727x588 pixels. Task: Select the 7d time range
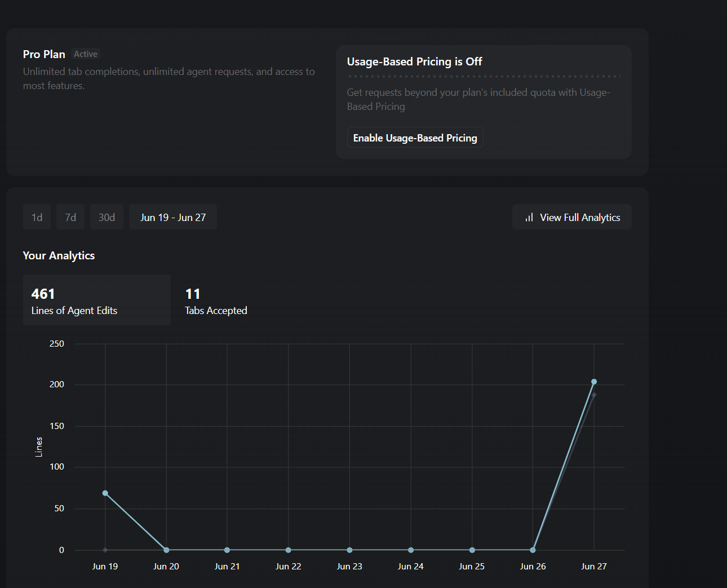tap(70, 217)
